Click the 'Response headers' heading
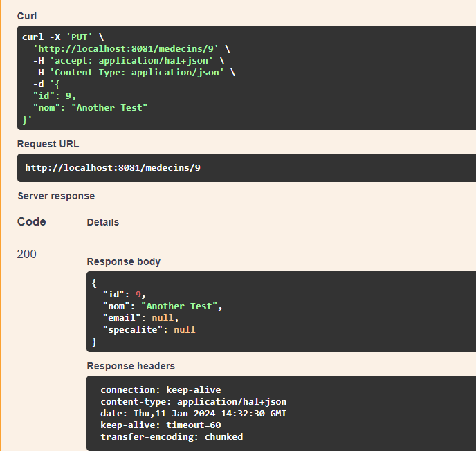Image resolution: width=476 pixels, height=451 pixels. (131, 366)
